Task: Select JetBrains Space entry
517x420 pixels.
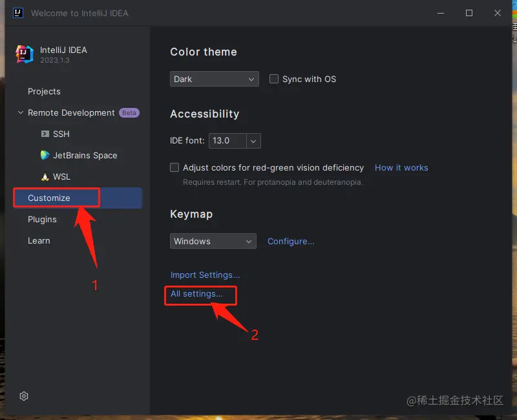Action: [85, 155]
